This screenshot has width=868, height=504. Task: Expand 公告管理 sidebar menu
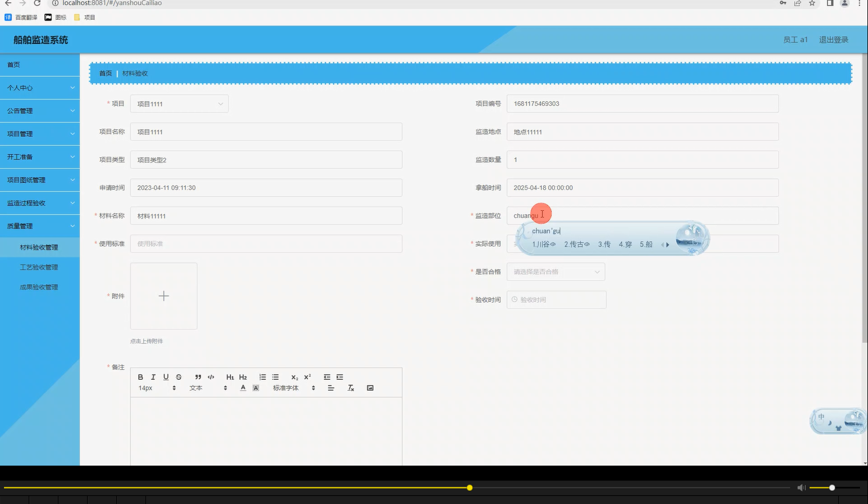(40, 111)
